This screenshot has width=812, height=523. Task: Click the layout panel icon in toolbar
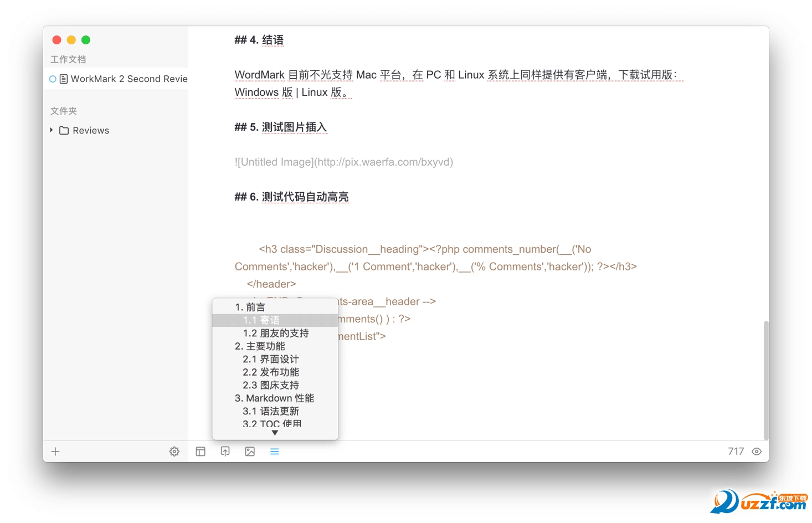point(200,452)
